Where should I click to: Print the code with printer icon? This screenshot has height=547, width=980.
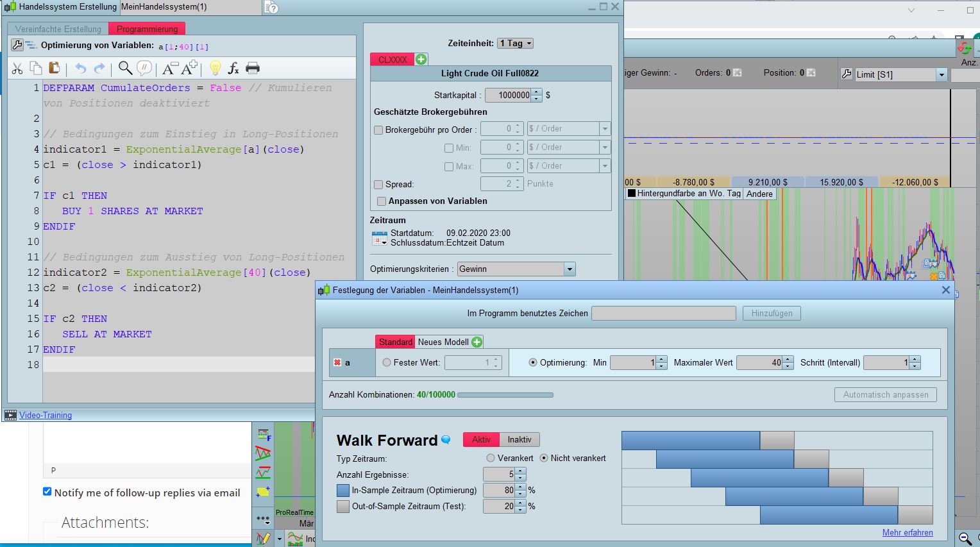point(253,68)
